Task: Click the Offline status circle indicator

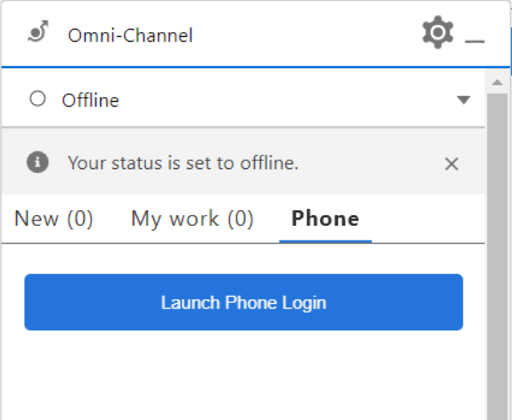Action: [37, 99]
